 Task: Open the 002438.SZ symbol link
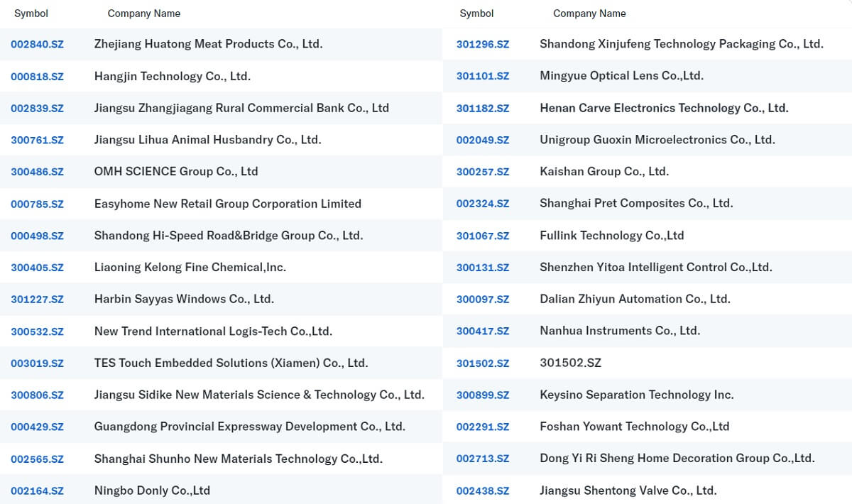coord(483,491)
